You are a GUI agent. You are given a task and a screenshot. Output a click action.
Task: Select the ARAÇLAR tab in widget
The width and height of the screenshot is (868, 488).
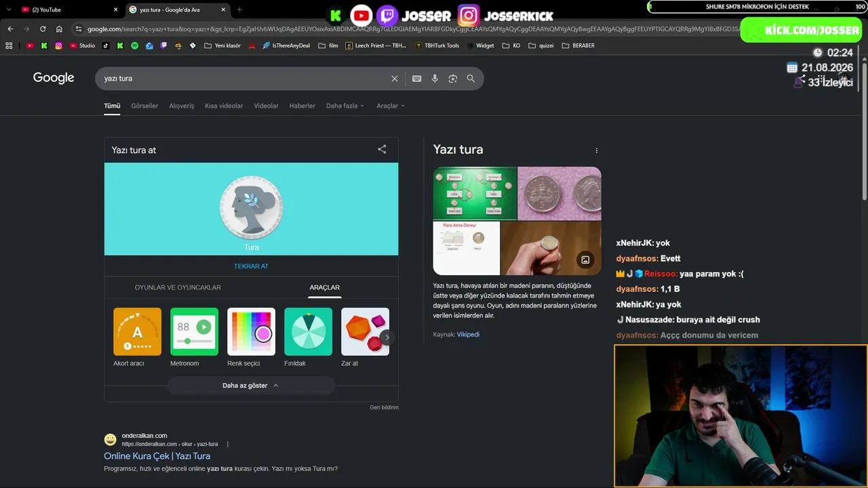tap(325, 287)
